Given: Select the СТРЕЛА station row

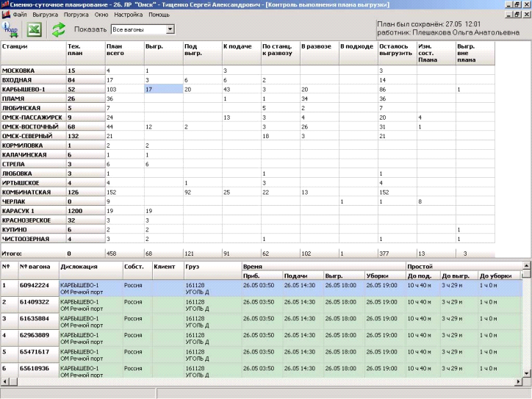Looking at the screenshot, I should [x=248, y=164].
